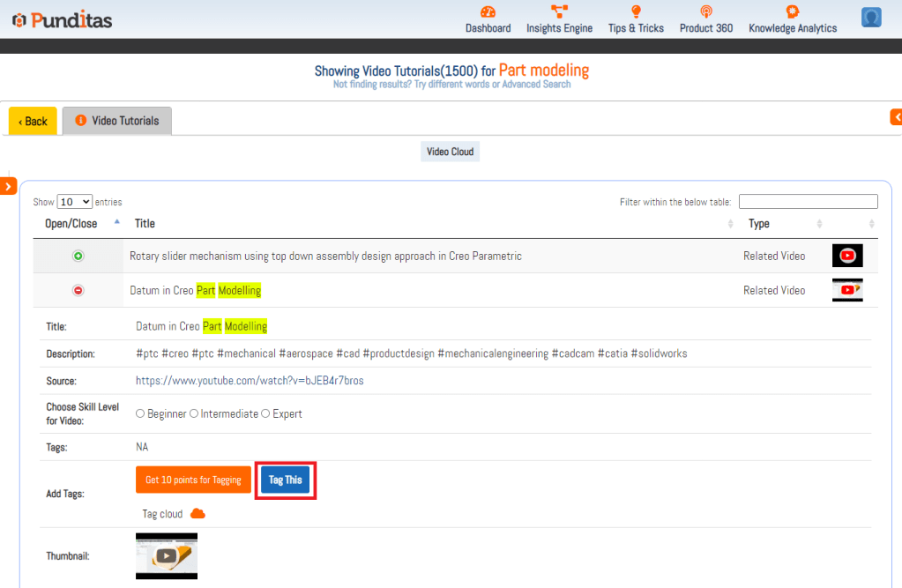Click the filter within table input field
Image resolution: width=902 pixels, height=588 pixels.
pyautogui.click(x=808, y=202)
